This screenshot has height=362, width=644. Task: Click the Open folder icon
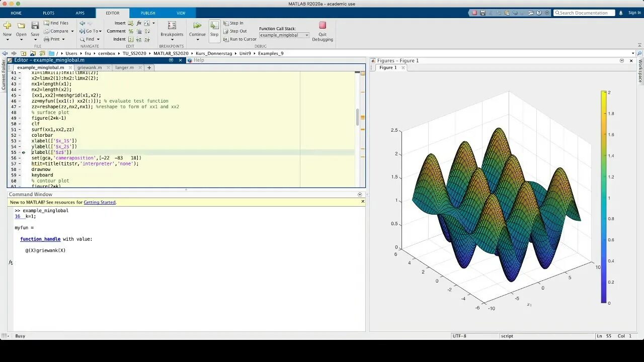click(x=21, y=25)
